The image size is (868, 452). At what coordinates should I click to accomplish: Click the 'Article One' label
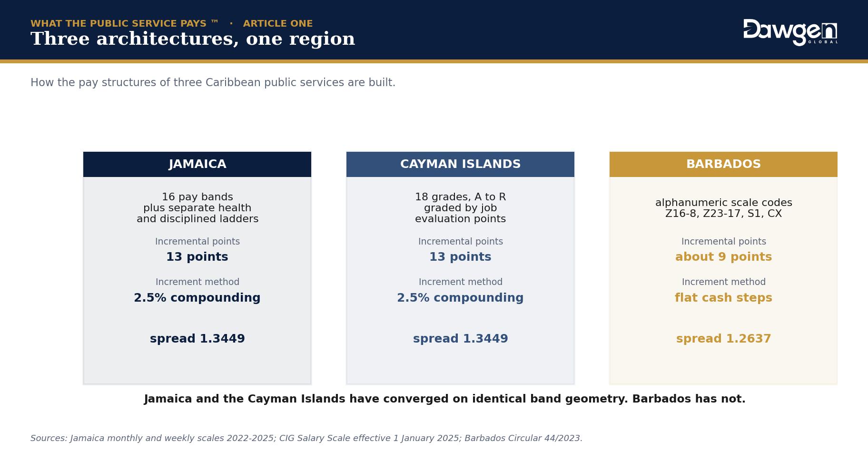278,23
